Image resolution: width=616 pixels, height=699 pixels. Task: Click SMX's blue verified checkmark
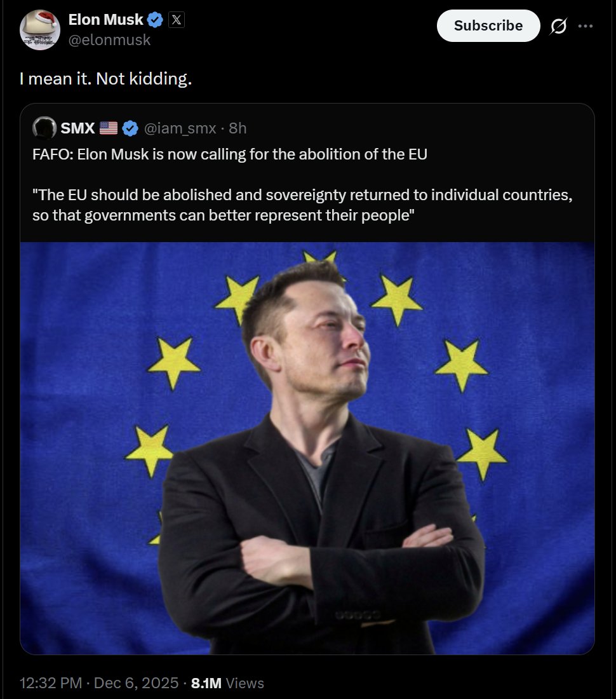click(130, 128)
